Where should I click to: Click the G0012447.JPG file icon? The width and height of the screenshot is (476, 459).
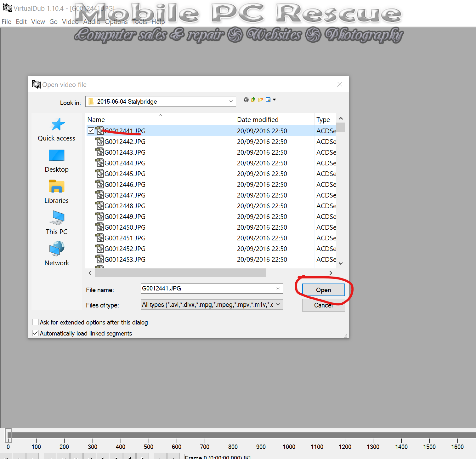point(99,195)
